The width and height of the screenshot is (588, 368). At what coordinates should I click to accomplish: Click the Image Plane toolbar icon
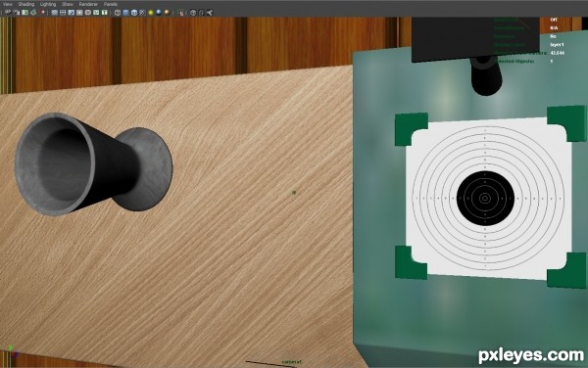tap(33, 13)
